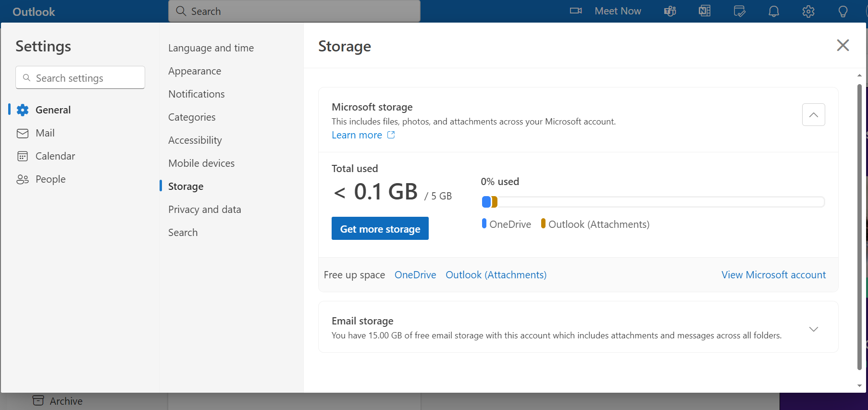
Task: Collapse the Microsoft storage section
Action: tap(814, 115)
